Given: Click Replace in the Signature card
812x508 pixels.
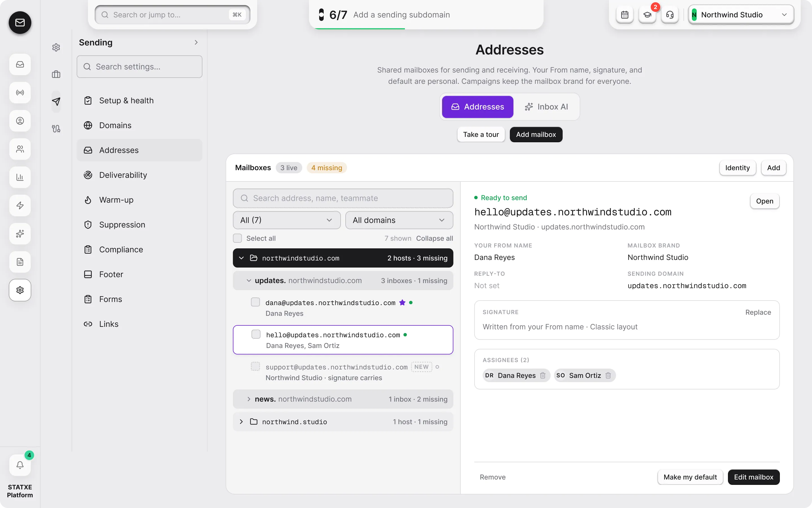Looking at the screenshot, I should tap(758, 312).
